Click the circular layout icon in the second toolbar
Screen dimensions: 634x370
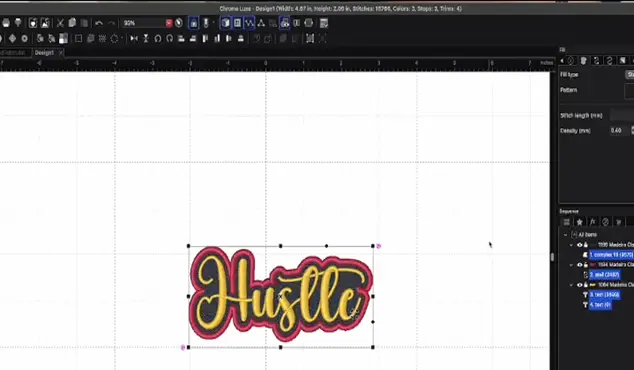coord(114,38)
